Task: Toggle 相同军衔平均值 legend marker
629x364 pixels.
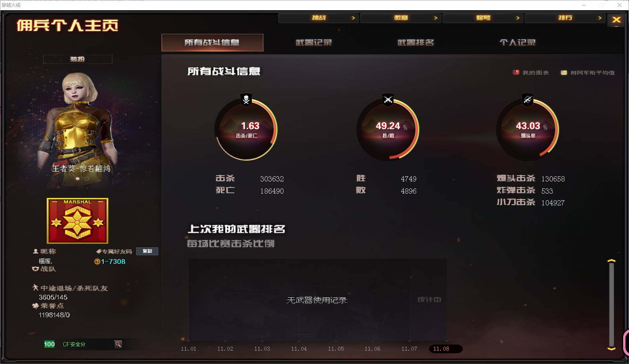Action: point(564,72)
